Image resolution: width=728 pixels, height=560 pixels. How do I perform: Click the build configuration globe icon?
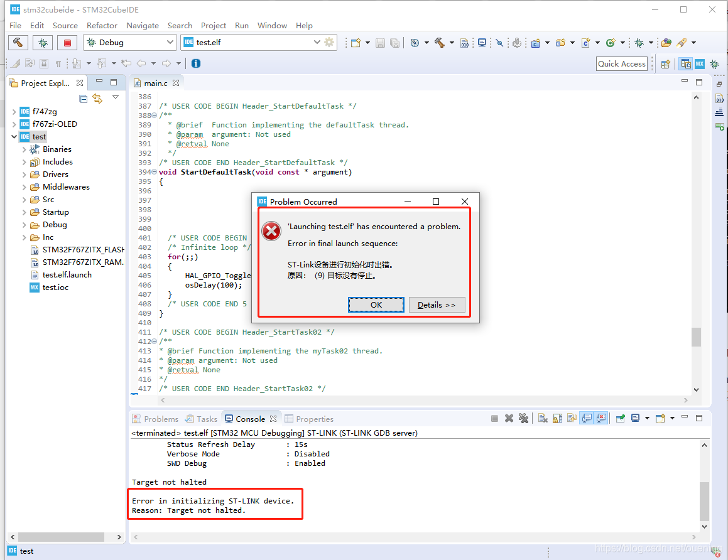(x=415, y=43)
